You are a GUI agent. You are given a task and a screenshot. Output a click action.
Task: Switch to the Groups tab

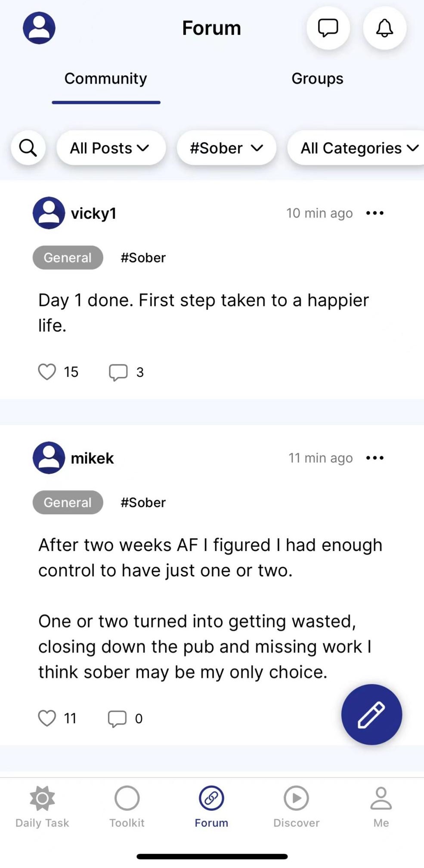coord(317,79)
